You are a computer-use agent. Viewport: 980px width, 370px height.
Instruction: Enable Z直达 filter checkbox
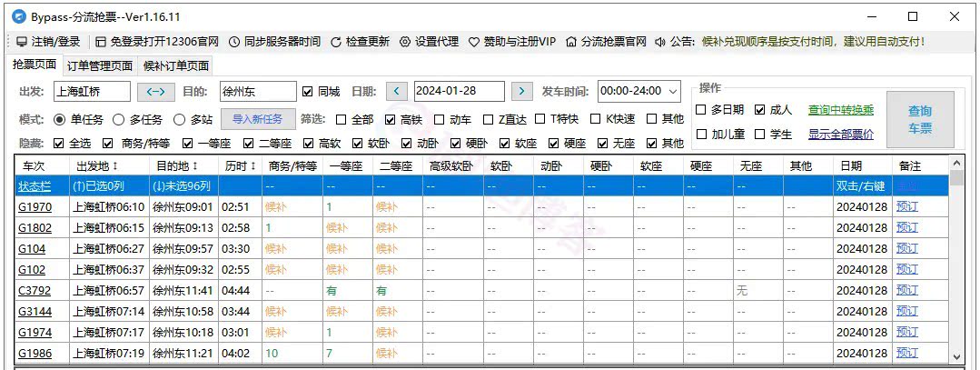(488, 120)
